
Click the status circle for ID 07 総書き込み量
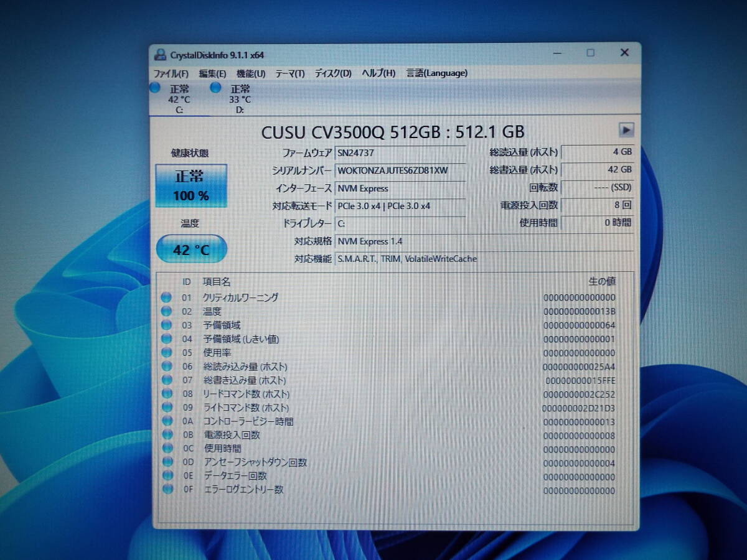point(167,380)
